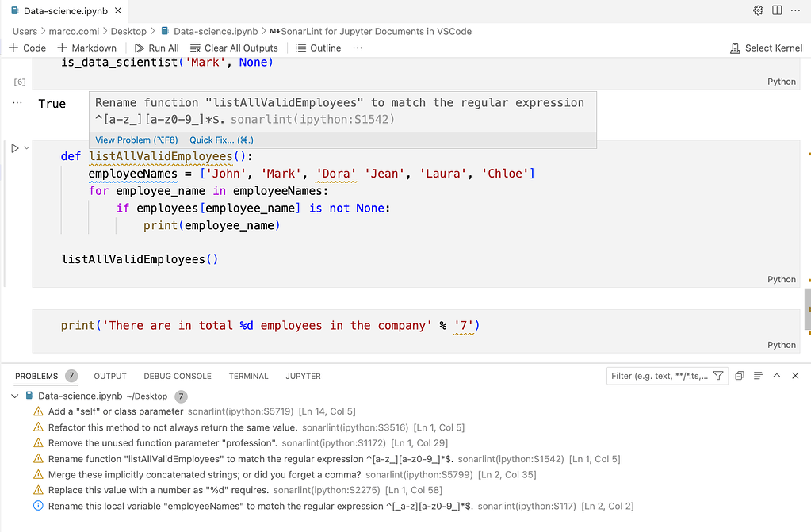This screenshot has width=811, height=532.
Task: Click the Clear All Outputs icon
Action: pyautogui.click(x=195, y=48)
